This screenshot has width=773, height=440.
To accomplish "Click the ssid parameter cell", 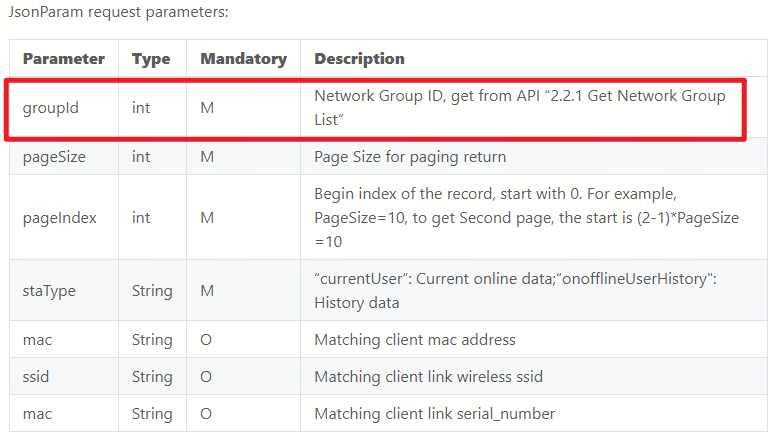I will [x=36, y=377].
